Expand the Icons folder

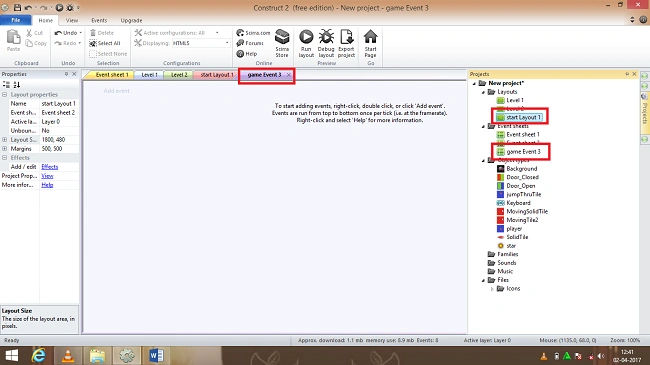492,289
